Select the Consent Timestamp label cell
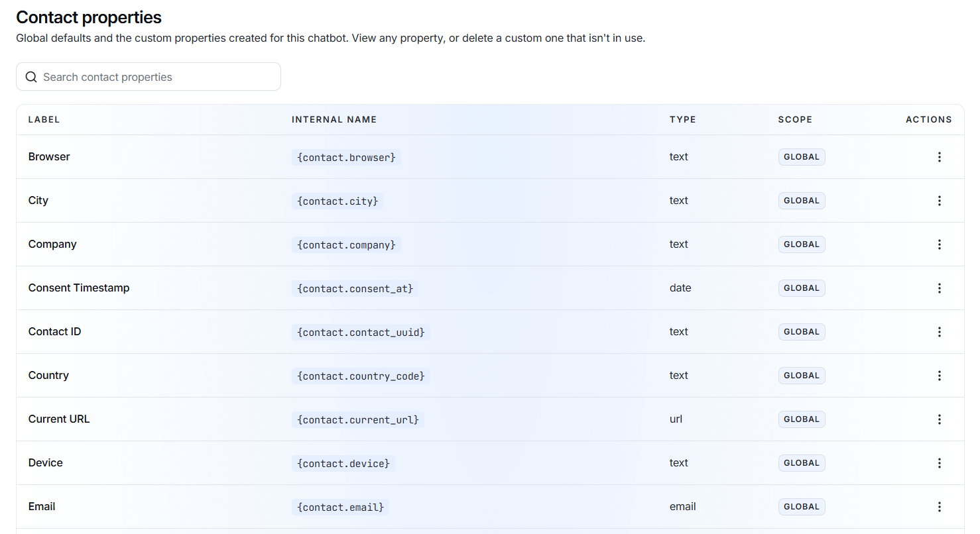Screen dimensions: 980x534 (x=79, y=288)
